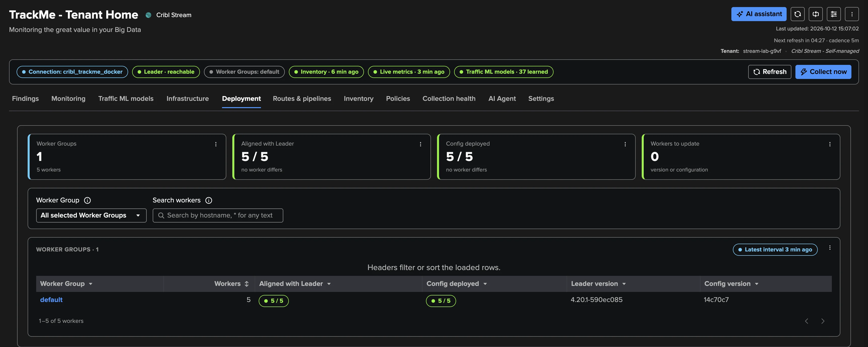The image size is (868, 347).
Task: Click the Latest interval 3 min ago pill
Action: pos(775,249)
